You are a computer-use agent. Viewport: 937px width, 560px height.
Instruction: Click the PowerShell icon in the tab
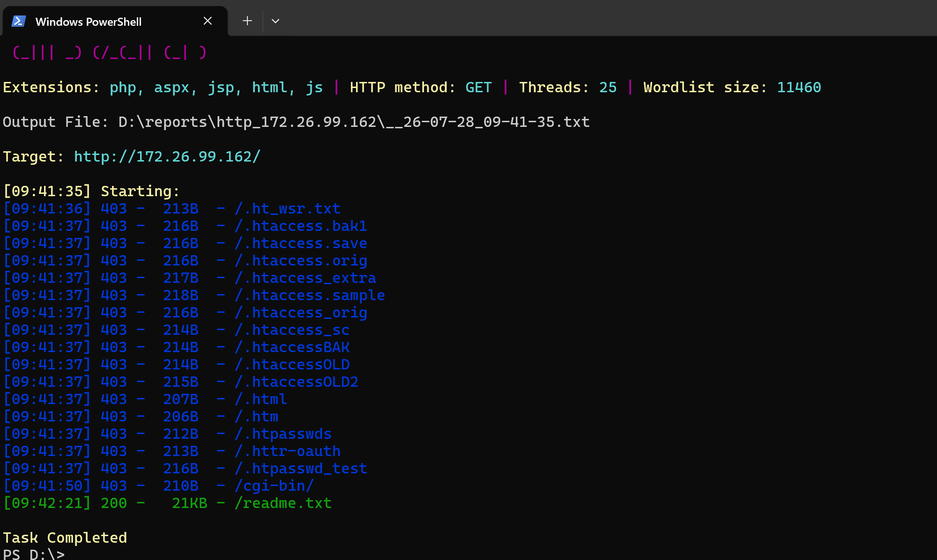(x=18, y=22)
